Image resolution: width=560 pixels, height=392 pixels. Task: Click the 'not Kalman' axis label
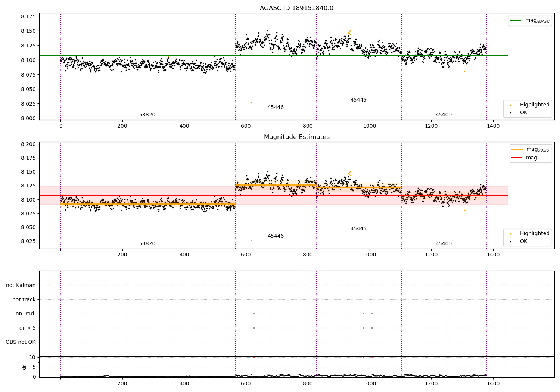point(21,286)
